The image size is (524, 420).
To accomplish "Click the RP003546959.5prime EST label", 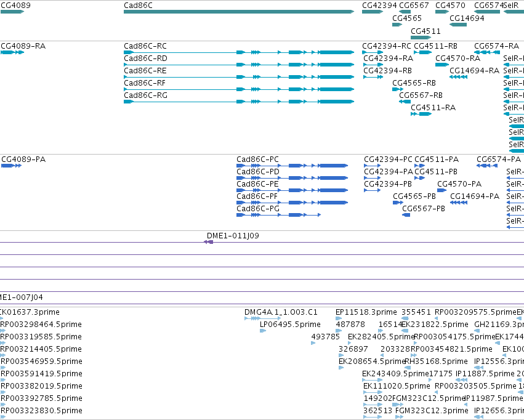I will click(41, 361).
